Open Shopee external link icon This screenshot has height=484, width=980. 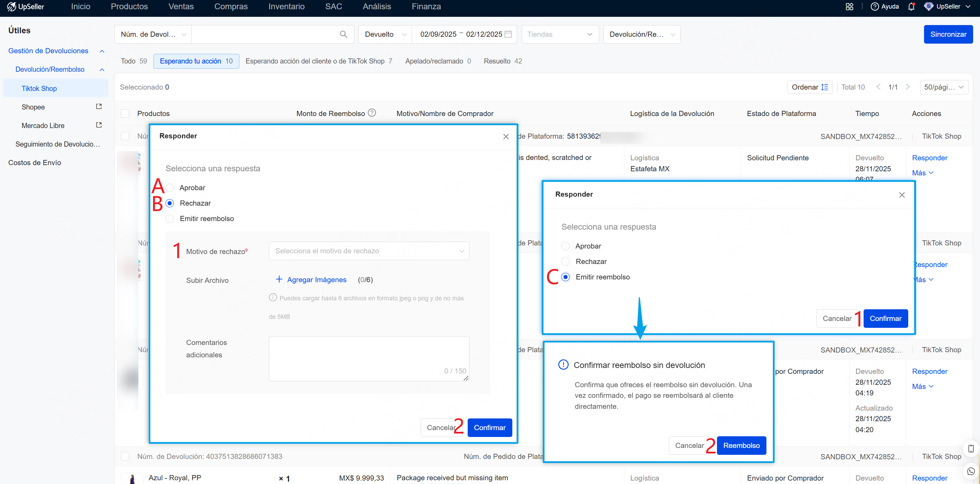pyautogui.click(x=99, y=107)
